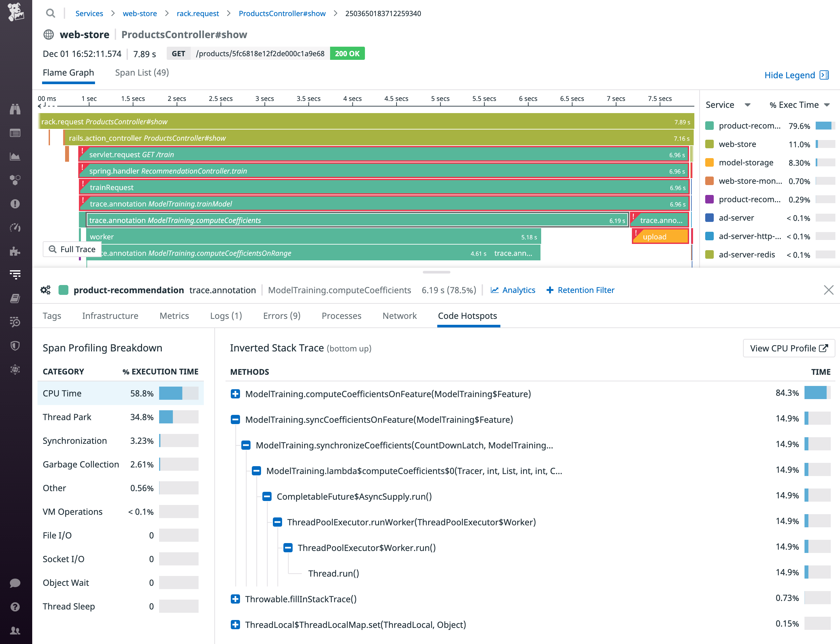Open the span settings gears icon
Screen dimensions: 840x644
tap(45, 290)
